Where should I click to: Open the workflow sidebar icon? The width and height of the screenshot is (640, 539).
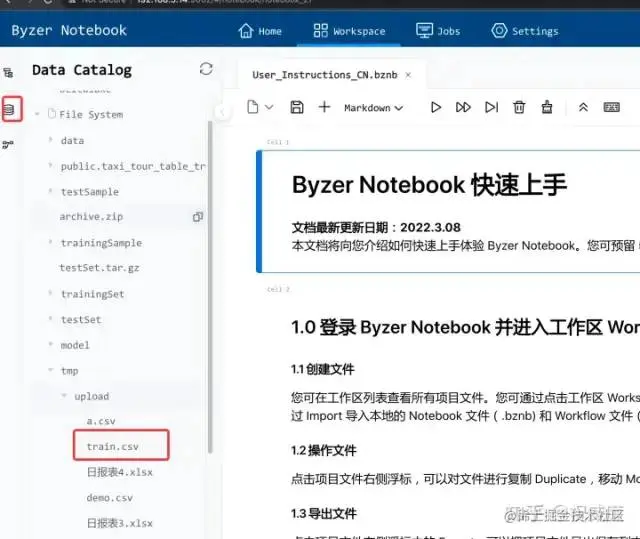(x=8, y=144)
